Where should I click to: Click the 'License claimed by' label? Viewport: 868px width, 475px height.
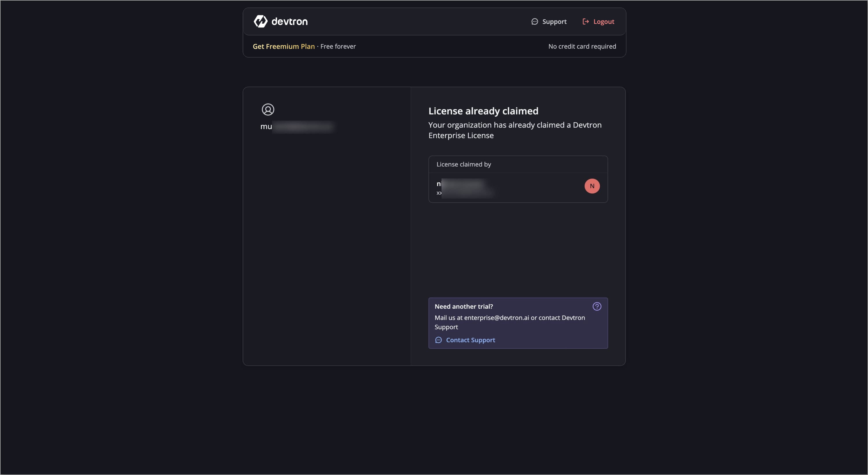464,164
